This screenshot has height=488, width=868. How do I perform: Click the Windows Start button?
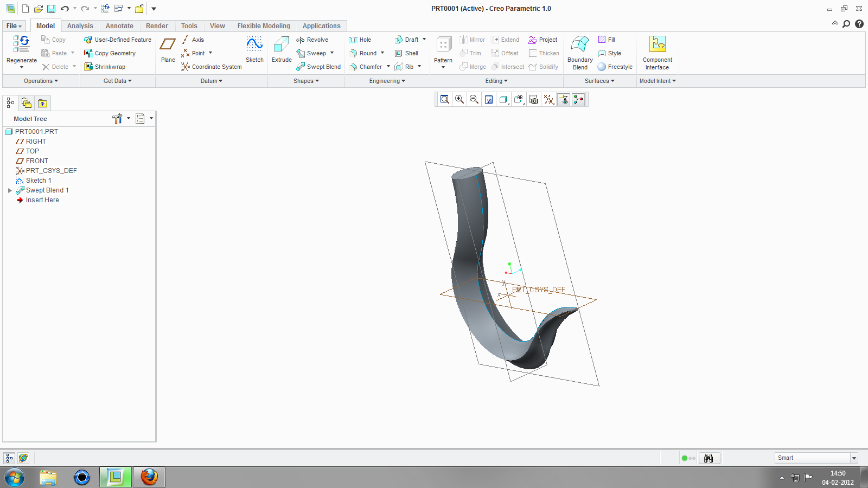point(15,478)
